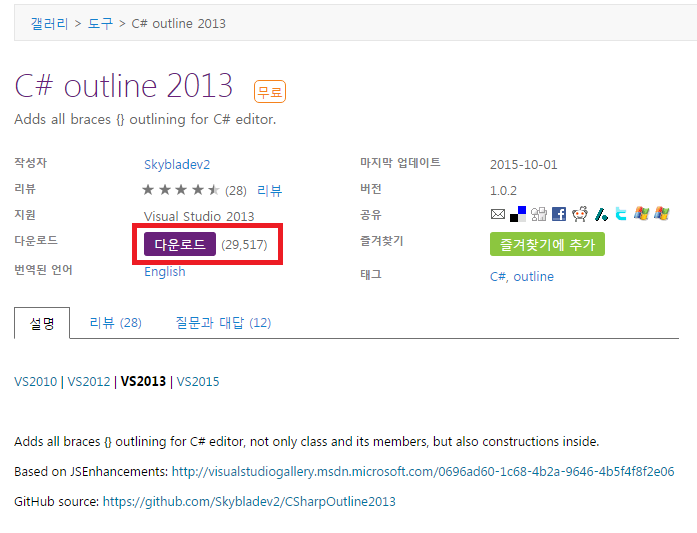Click the 지원 support label
Viewport: 697px width, 533px height.
coord(25,215)
